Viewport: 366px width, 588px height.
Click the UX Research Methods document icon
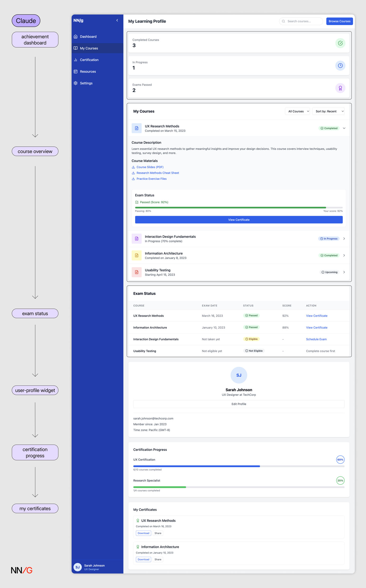[137, 128]
